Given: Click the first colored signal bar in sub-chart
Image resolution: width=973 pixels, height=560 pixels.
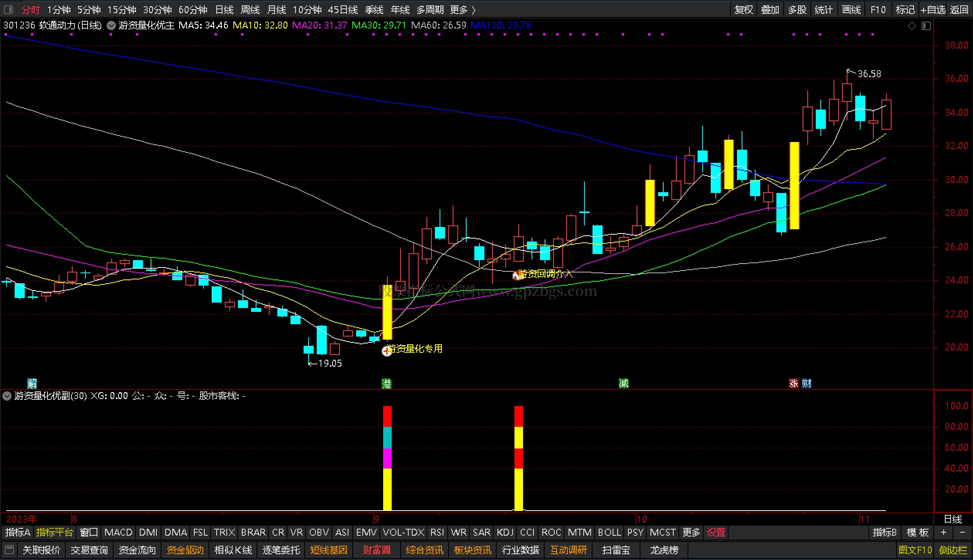Looking at the screenshot, I should (387, 458).
